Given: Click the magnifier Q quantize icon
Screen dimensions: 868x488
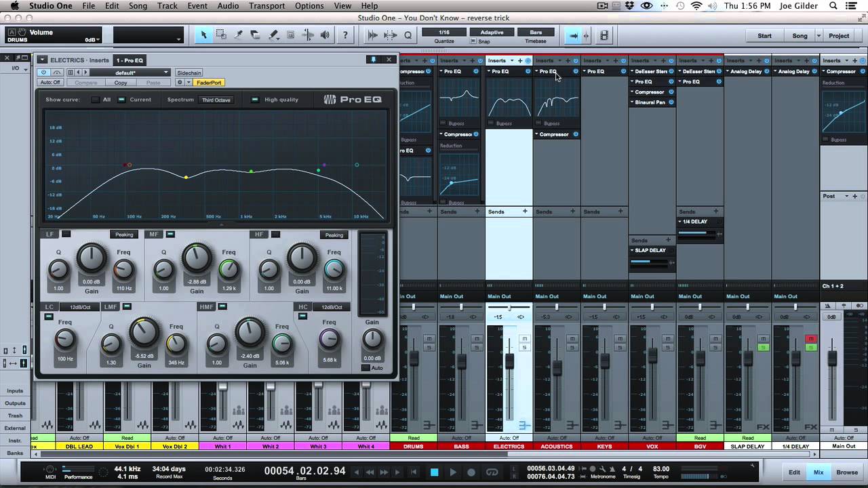Looking at the screenshot, I should pos(408,35).
